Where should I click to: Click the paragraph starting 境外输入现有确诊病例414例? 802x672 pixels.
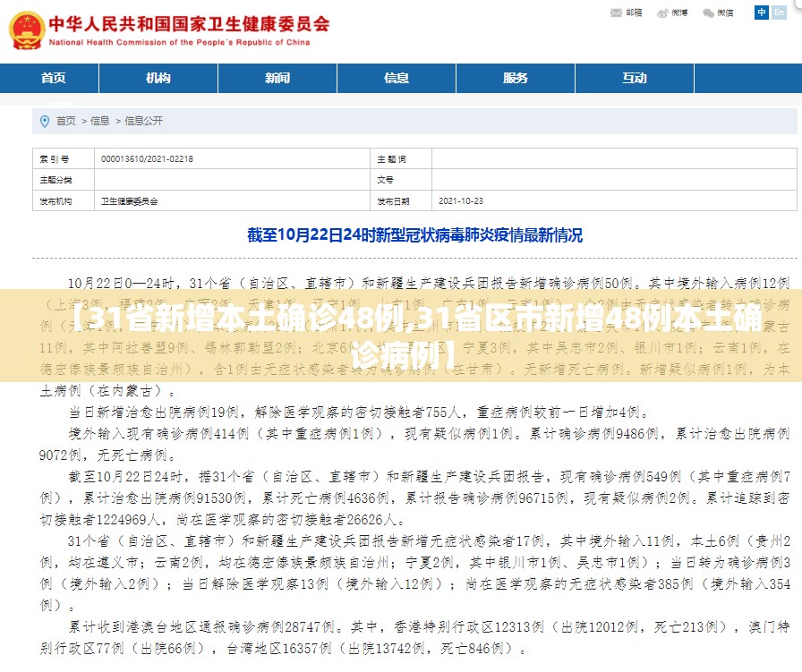414,445
